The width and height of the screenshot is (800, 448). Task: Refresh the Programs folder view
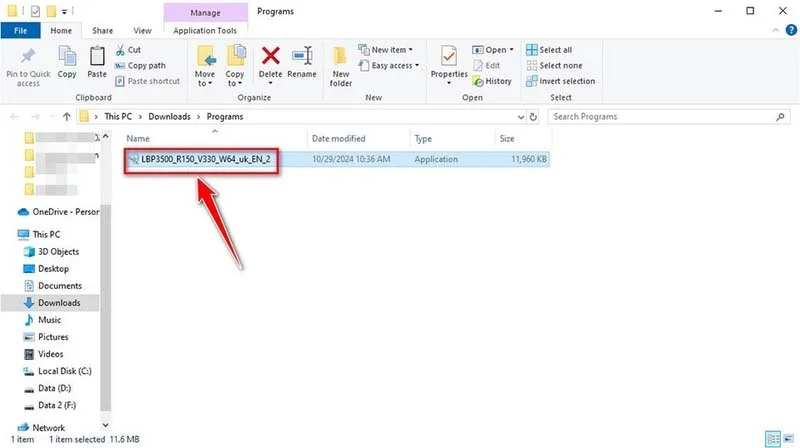coord(533,117)
